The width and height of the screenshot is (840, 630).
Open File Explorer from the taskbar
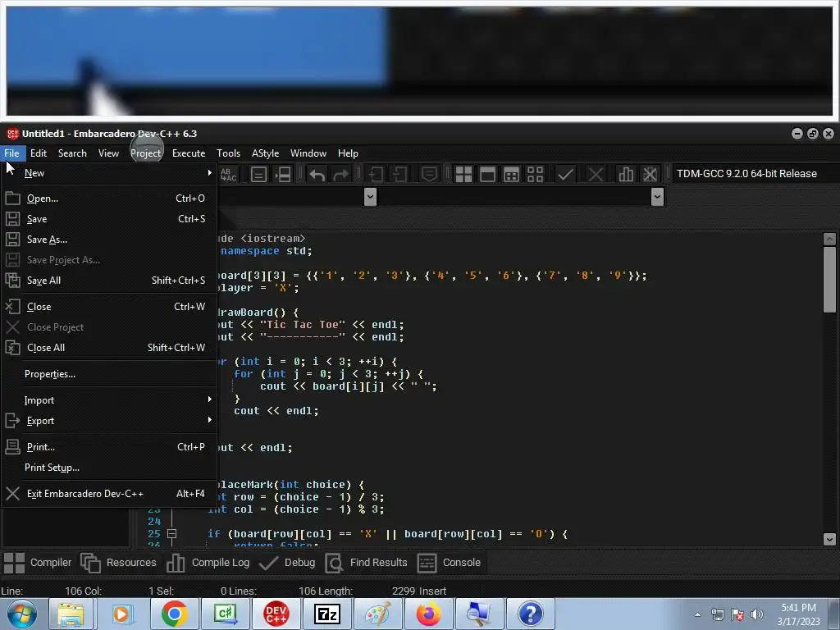coord(71,614)
